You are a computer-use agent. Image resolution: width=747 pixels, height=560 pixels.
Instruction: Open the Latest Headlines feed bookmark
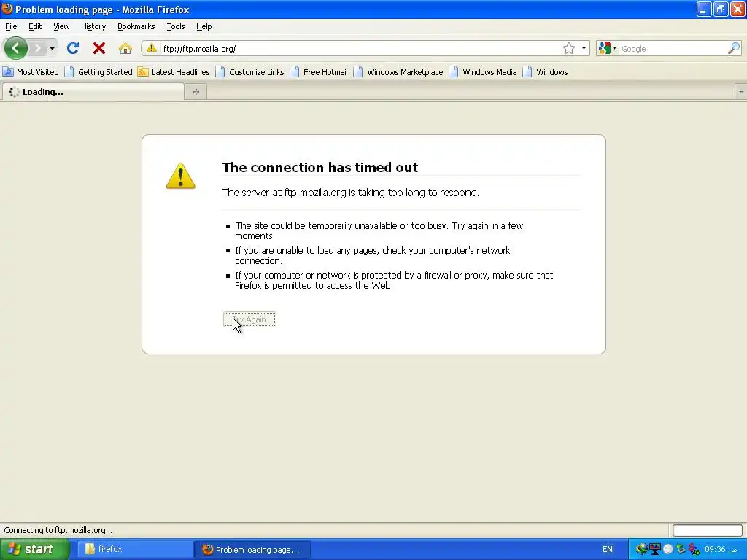click(x=174, y=72)
